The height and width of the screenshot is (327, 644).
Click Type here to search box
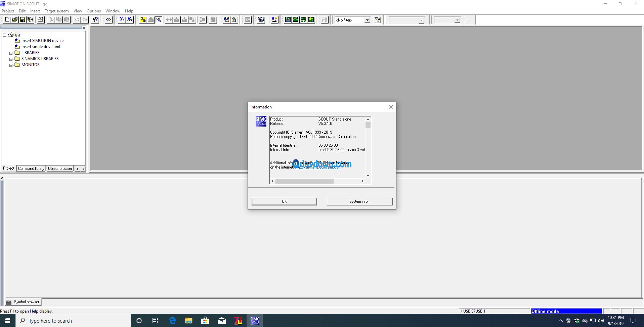pyautogui.click(x=73, y=321)
